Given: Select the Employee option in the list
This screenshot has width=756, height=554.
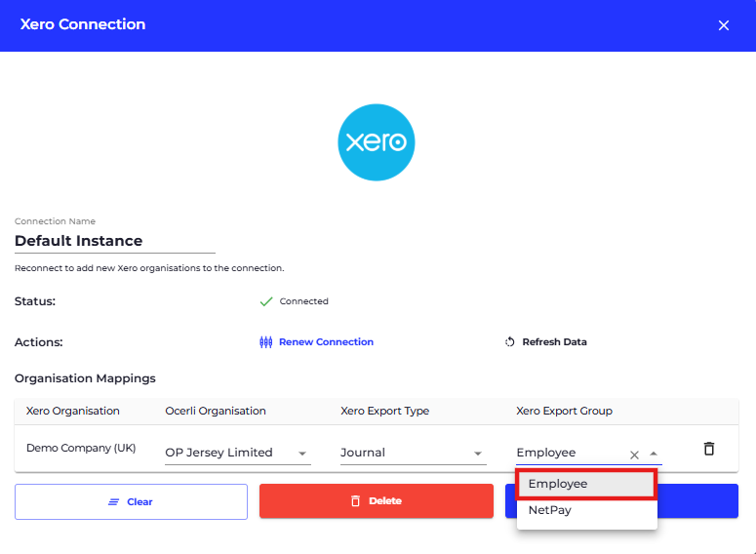Looking at the screenshot, I should tap(586, 484).
